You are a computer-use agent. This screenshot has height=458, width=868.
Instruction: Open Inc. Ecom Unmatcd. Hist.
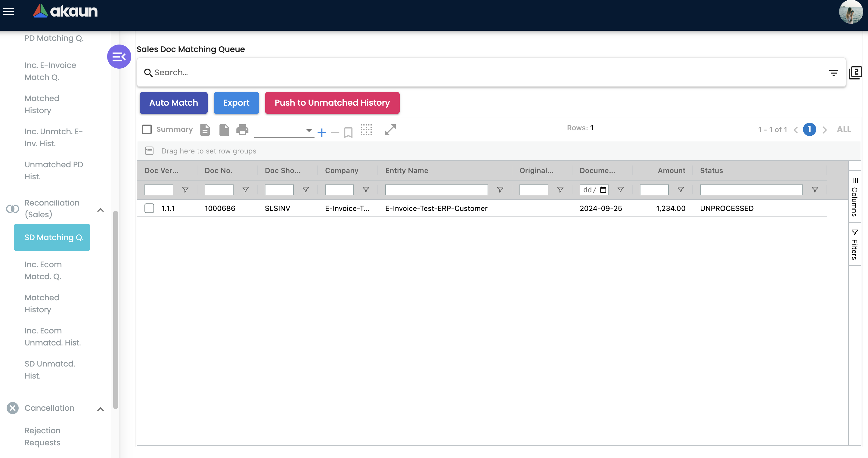click(x=53, y=337)
